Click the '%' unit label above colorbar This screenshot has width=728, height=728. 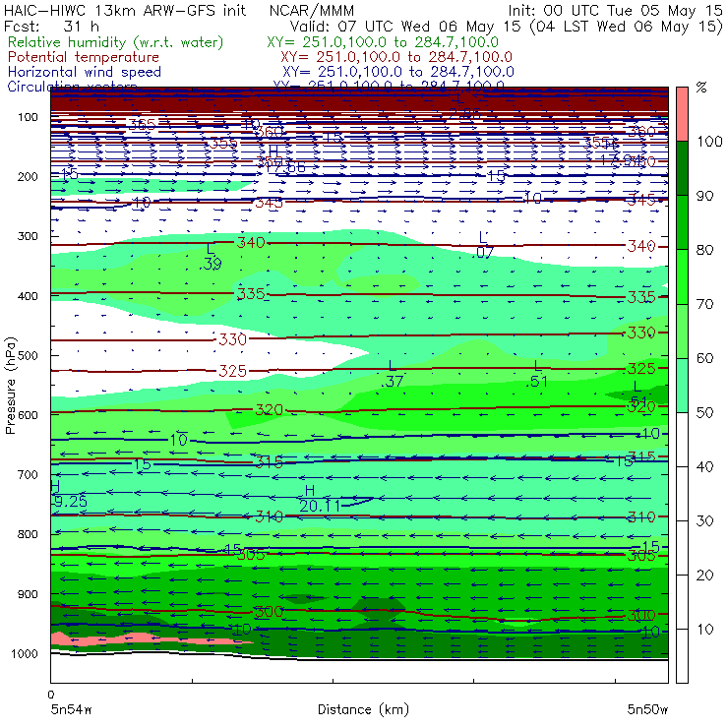701,88
